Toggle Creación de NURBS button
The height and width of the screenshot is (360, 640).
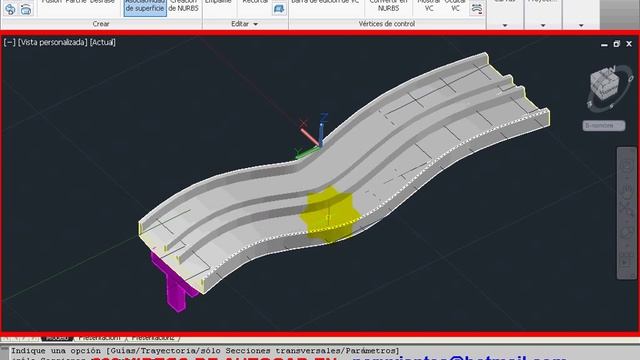pyautogui.click(x=184, y=7)
